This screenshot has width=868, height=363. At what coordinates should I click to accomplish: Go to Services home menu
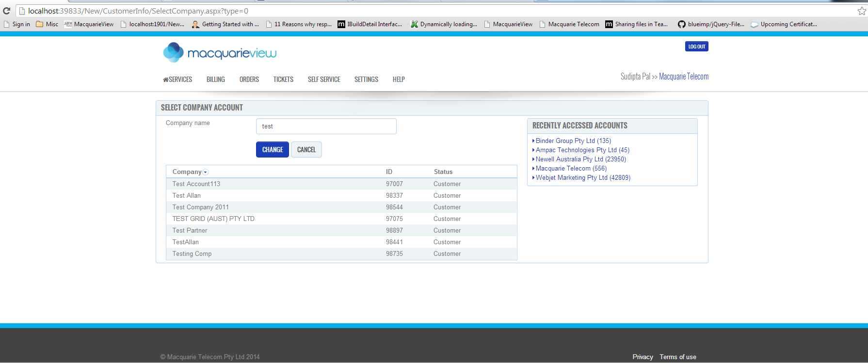point(177,79)
